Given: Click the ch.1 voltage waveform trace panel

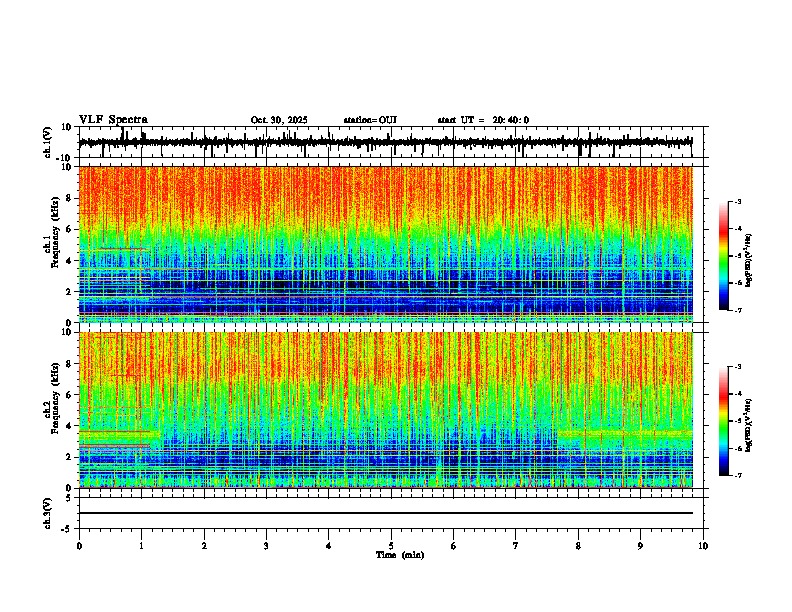Looking at the screenshot, I should (391, 142).
